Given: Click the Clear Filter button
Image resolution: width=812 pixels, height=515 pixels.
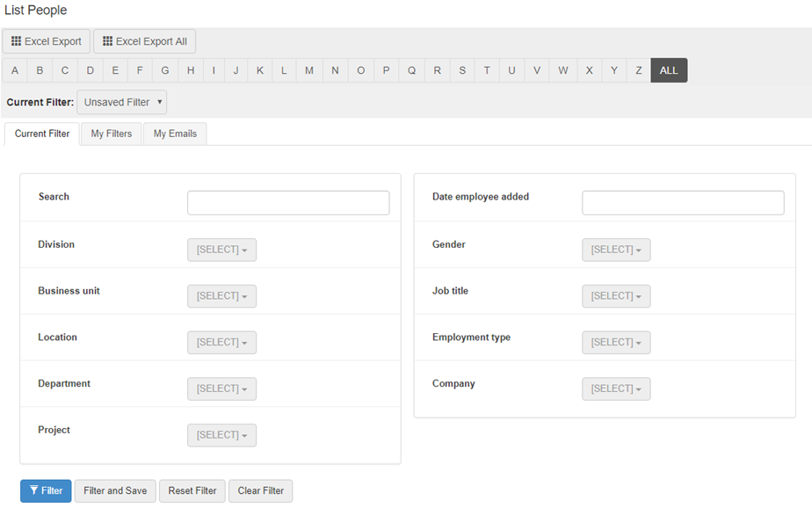Looking at the screenshot, I should [260, 490].
